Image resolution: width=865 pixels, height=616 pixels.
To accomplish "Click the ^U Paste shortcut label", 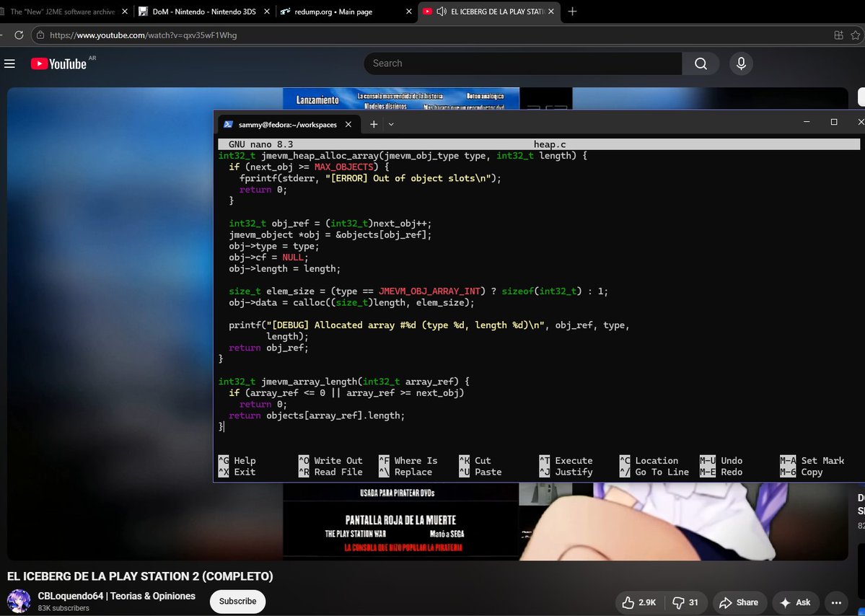I will (480, 472).
